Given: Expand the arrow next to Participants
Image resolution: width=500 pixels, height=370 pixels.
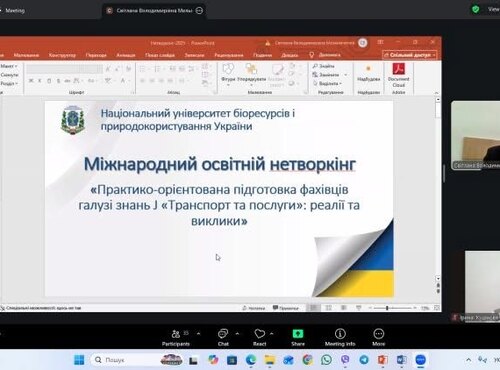Looking at the screenshot, I should tap(199, 333).
